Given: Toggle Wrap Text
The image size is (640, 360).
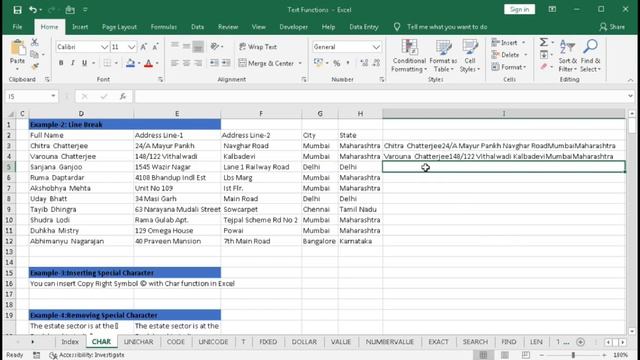Looking at the screenshot, I should tap(258, 47).
